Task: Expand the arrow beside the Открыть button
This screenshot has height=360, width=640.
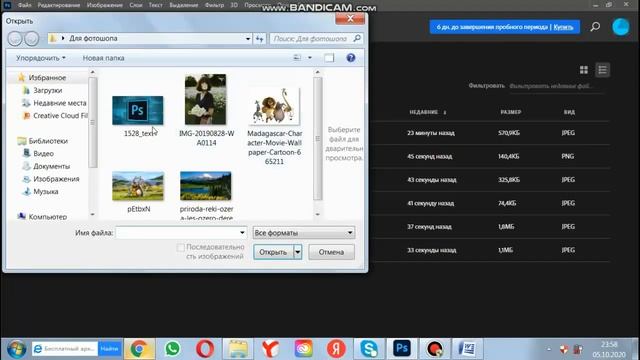Action: click(x=298, y=252)
